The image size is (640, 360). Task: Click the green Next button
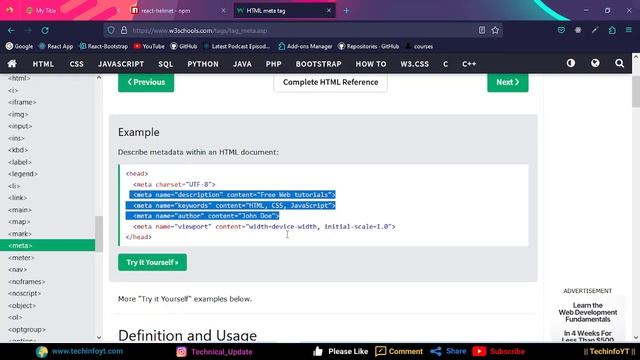[x=508, y=82]
